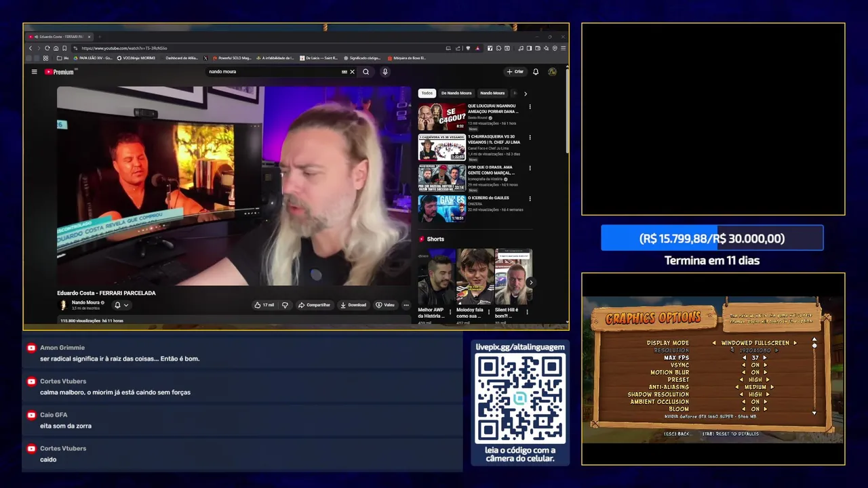Change Display Mode with right arrow
This screenshot has height=488, width=868.
coord(795,343)
